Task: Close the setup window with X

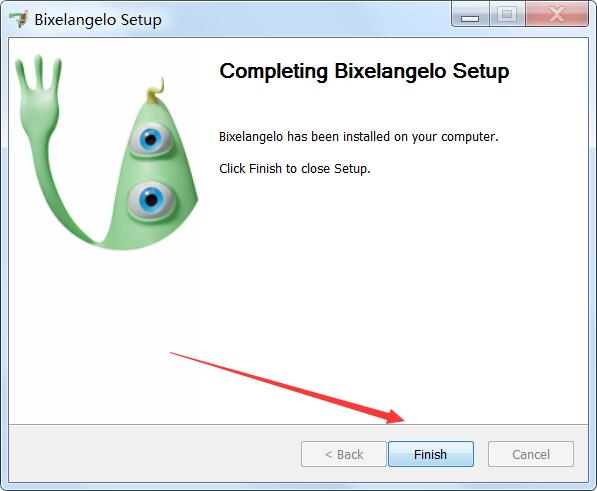Action: tap(557, 15)
